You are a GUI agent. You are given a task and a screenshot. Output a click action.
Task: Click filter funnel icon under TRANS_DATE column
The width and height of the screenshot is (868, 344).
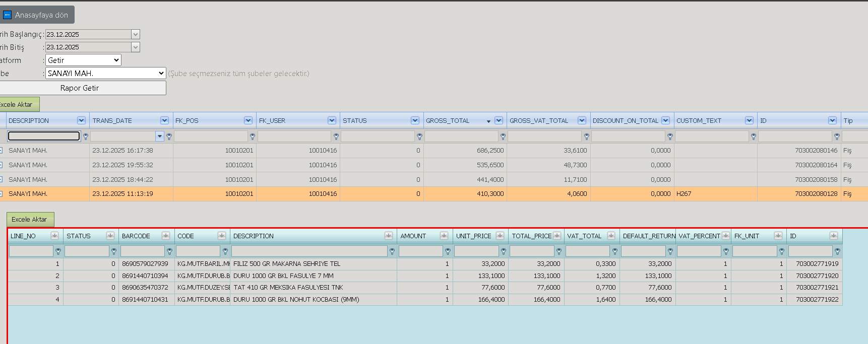[169, 136]
